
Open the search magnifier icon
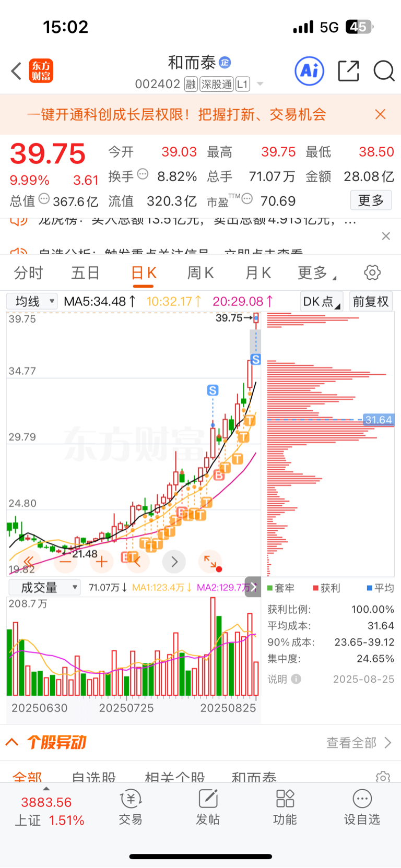click(384, 71)
